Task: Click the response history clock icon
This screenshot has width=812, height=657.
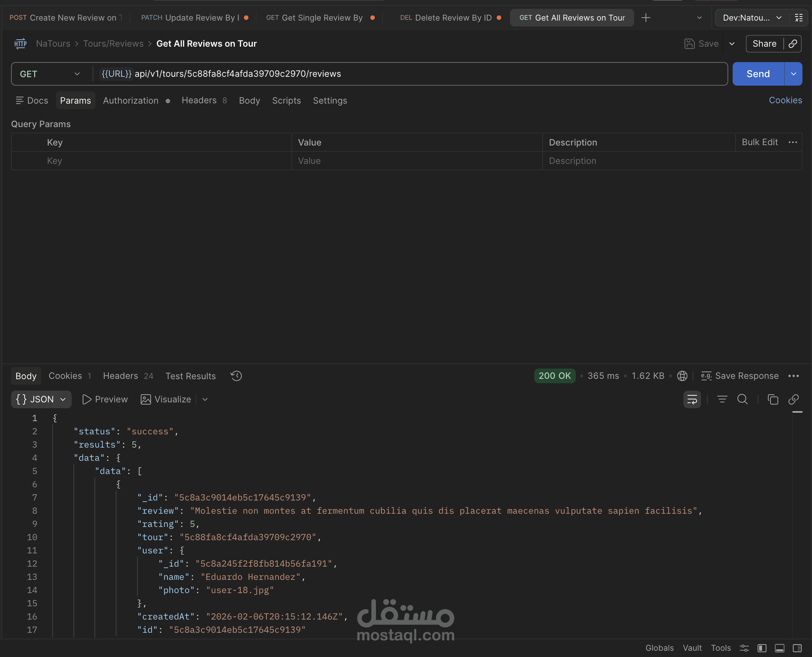Action: [x=236, y=376]
